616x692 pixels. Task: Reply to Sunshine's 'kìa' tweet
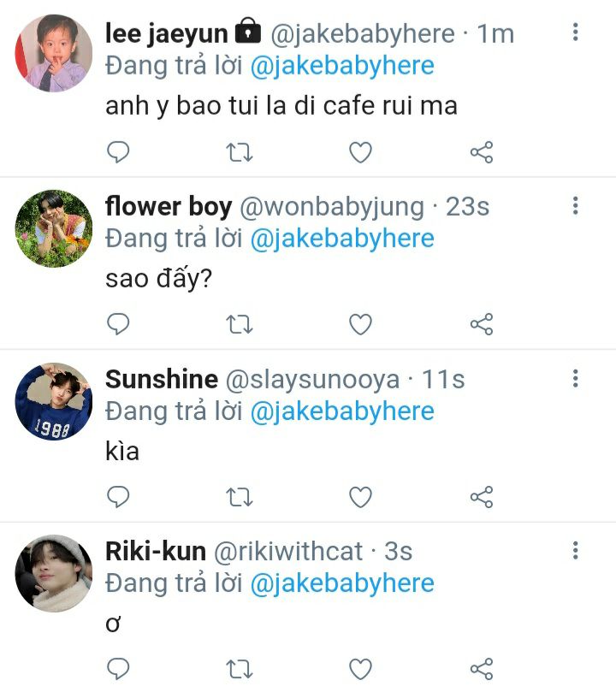point(118,497)
